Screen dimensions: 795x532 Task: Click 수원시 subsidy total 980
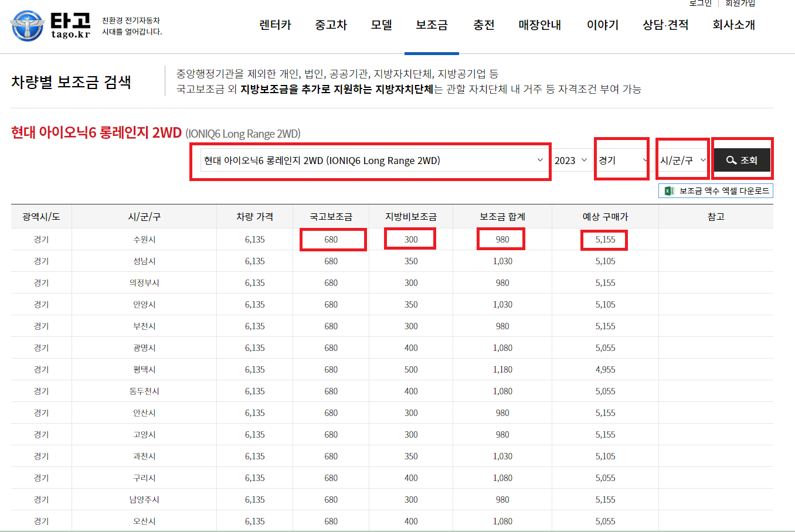coord(502,240)
